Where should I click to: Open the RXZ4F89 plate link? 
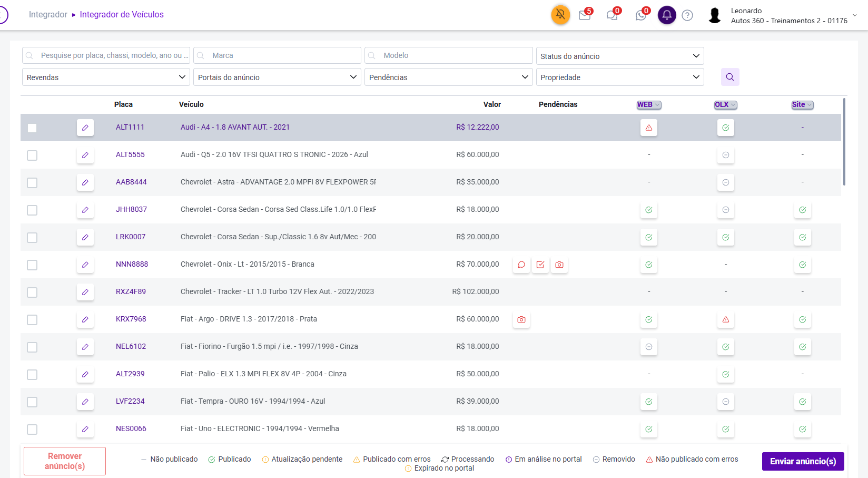(131, 291)
